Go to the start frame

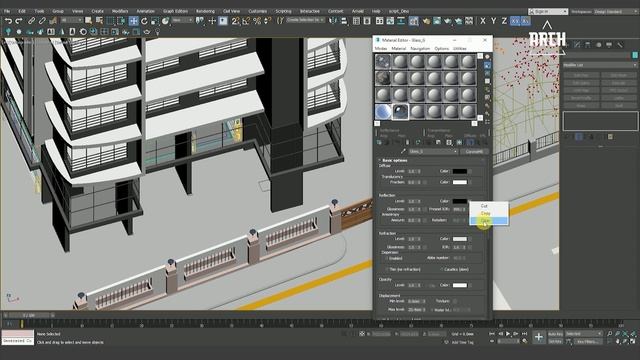[x=492, y=334]
